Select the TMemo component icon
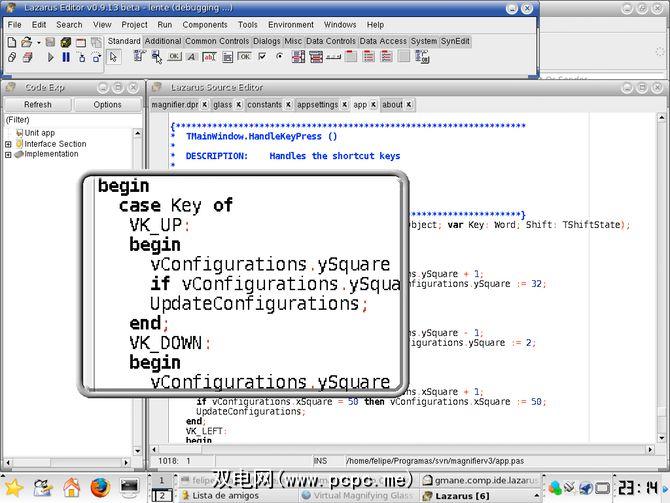 [x=227, y=57]
